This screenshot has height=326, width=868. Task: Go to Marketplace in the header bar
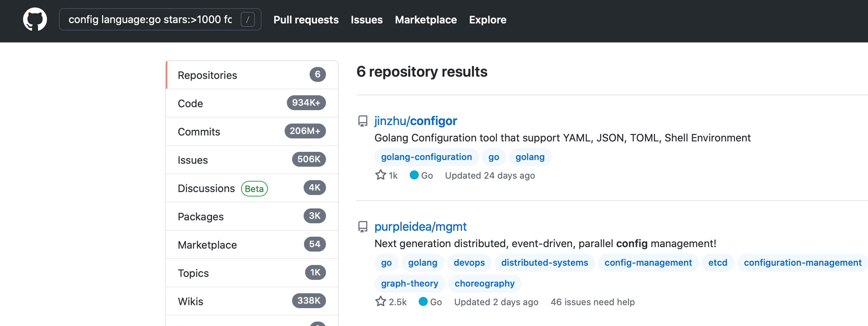(x=425, y=20)
